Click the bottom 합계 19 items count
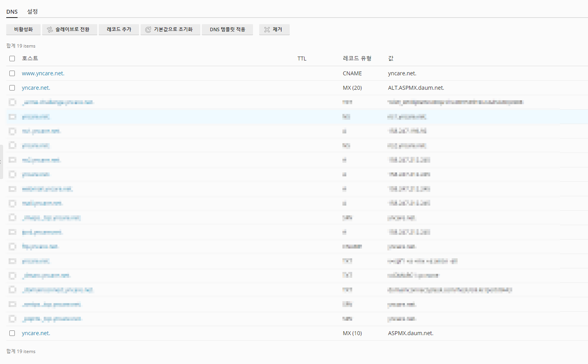This screenshot has width=588, height=364. (21, 351)
